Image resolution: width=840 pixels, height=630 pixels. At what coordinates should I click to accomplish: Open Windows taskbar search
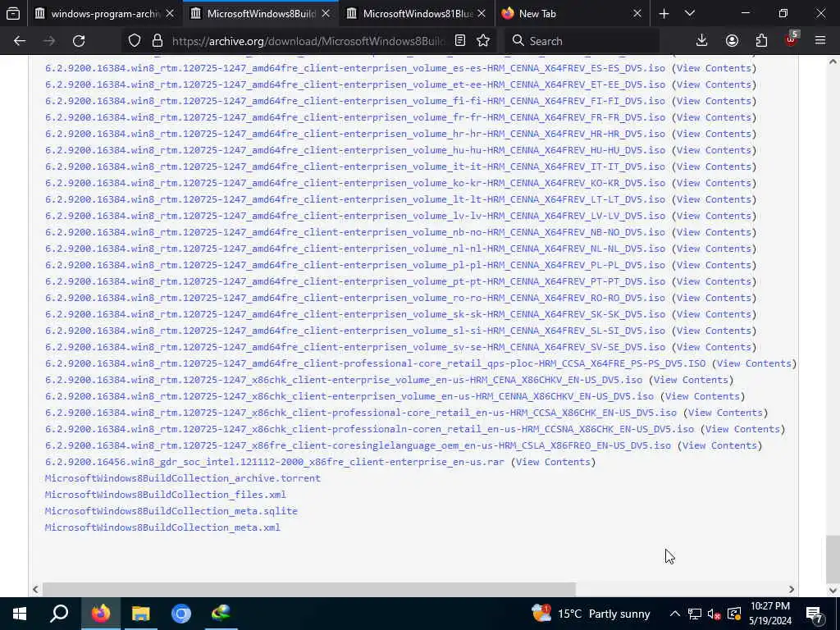tap(59, 614)
